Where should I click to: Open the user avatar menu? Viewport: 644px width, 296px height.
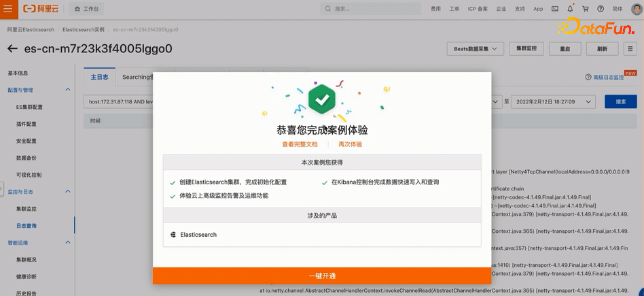(637, 9)
